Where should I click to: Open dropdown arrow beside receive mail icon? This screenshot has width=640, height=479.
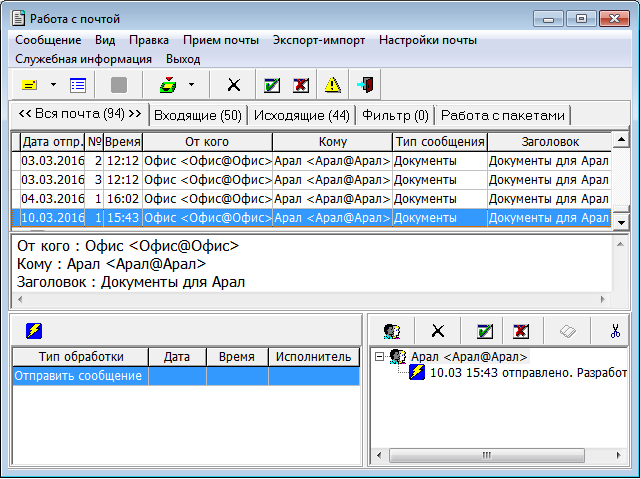tap(191, 85)
